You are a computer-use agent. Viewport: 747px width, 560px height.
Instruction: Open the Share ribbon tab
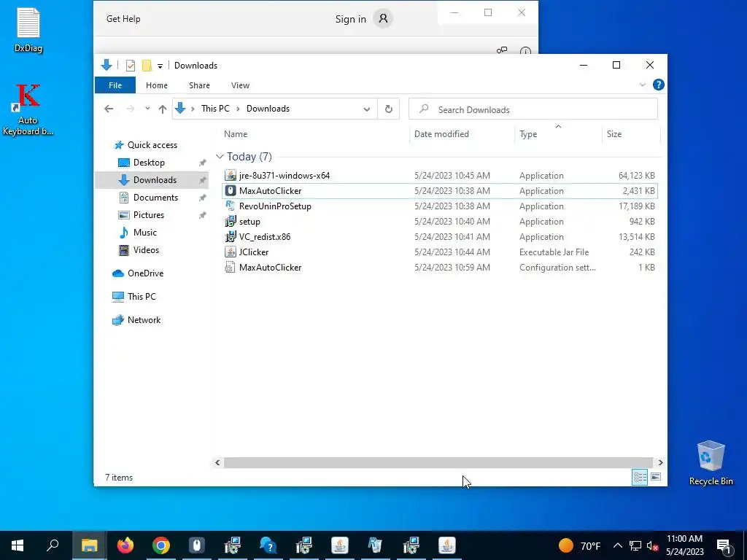(x=199, y=85)
